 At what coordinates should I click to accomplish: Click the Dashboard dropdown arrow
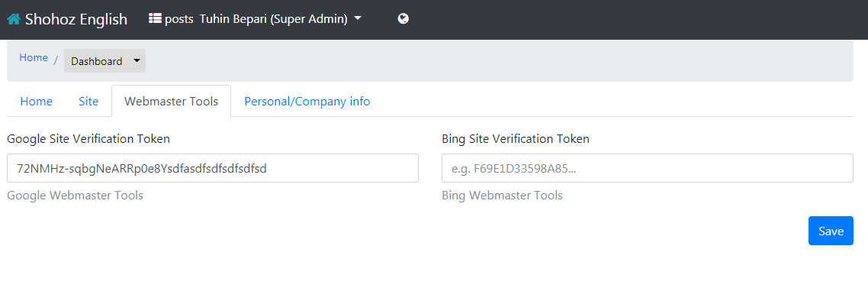(137, 61)
